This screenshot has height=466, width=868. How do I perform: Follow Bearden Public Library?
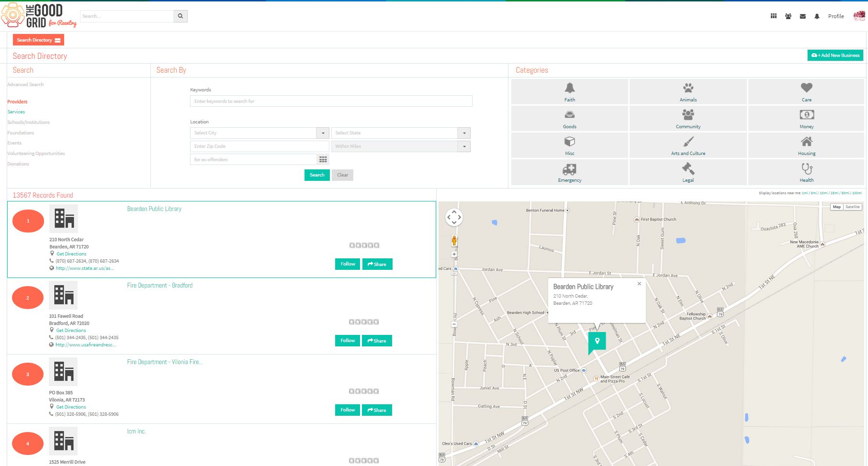[x=348, y=264]
